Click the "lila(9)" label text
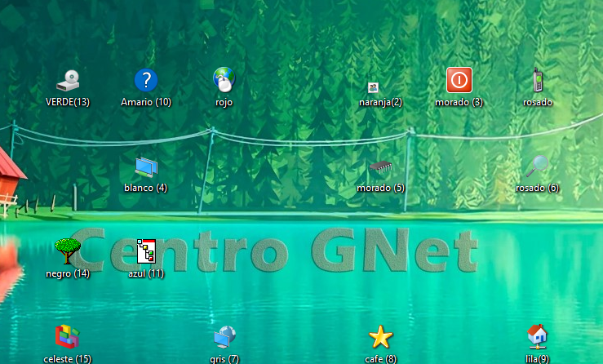The height and width of the screenshot is (364, 603). (x=537, y=359)
